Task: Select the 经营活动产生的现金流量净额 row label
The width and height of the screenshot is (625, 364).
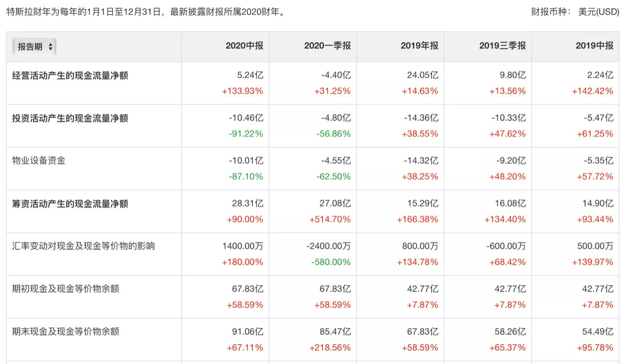Action: 70,75
